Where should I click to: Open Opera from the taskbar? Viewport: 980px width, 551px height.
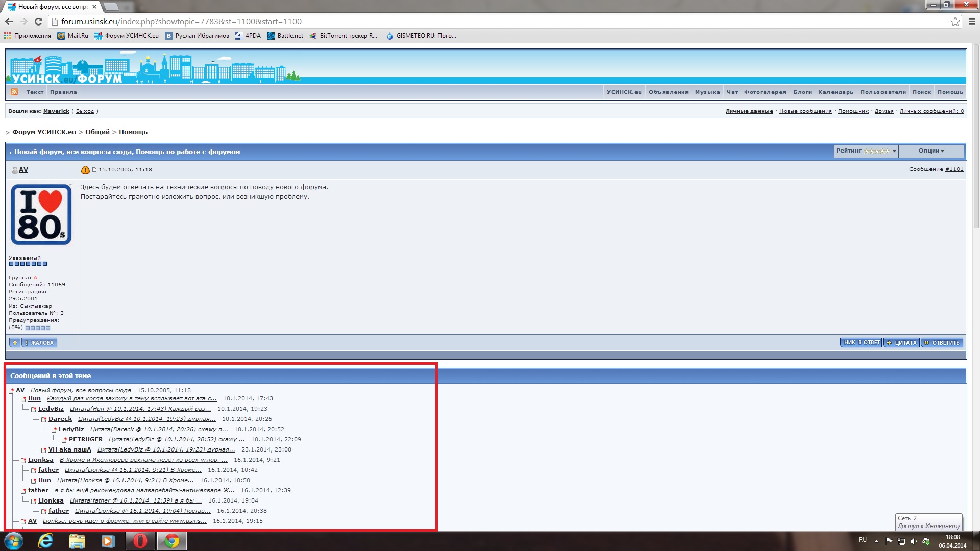coord(140,541)
